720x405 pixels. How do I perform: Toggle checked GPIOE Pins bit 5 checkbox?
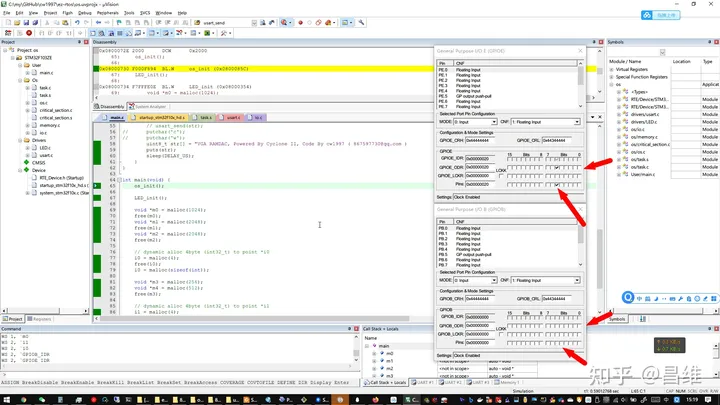557,185
